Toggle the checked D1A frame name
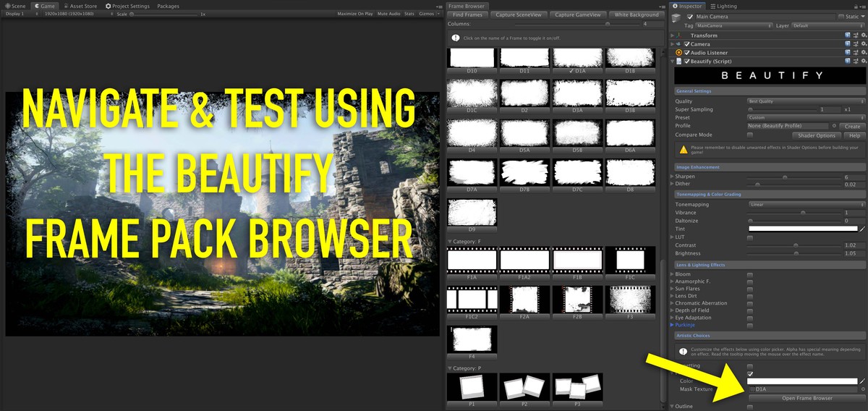Image resolution: width=868 pixels, height=411 pixels. pyautogui.click(x=577, y=71)
